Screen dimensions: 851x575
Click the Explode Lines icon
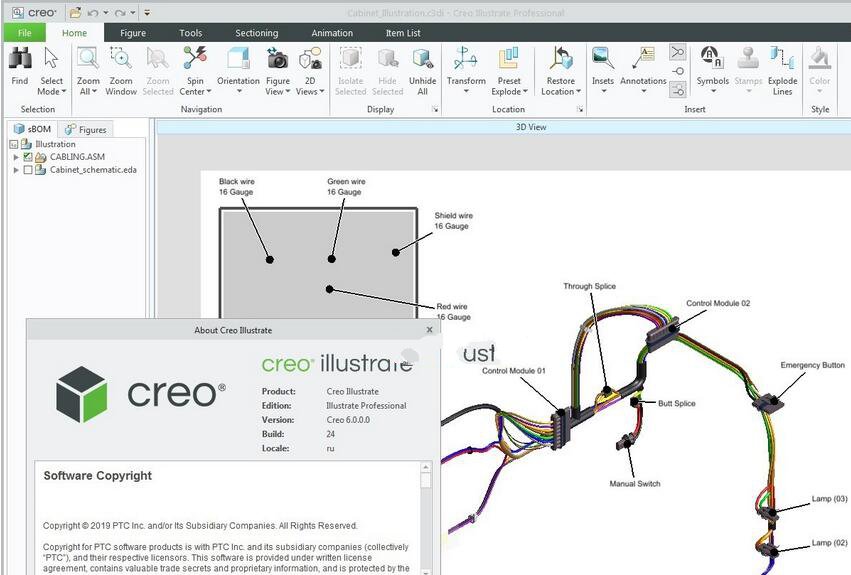point(782,61)
